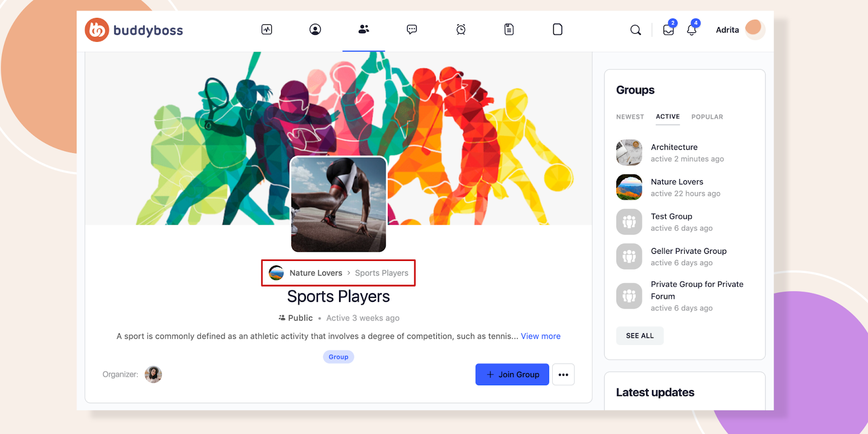This screenshot has height=434, width=868.
Task: Open Private Group for Private Forum link
Action: coord(697,290)
